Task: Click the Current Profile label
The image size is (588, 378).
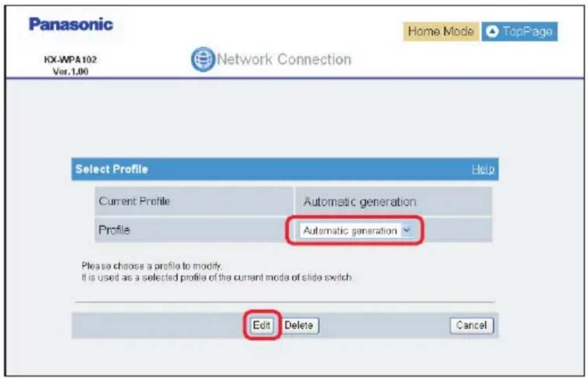Action: (x=135, y=201)
